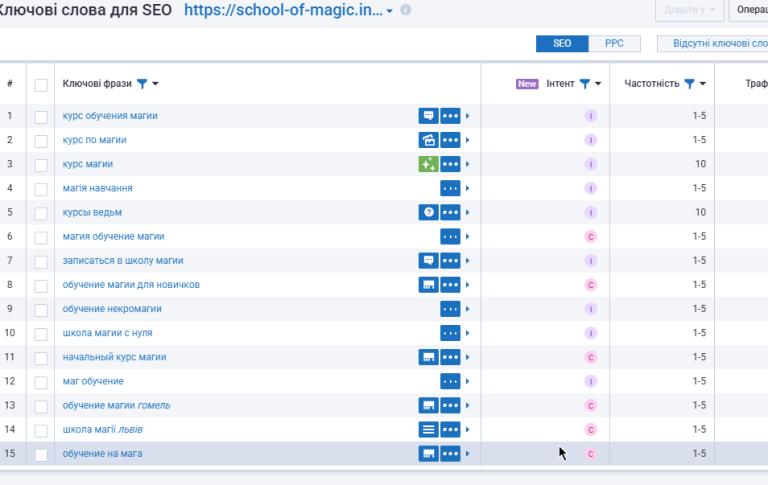Open three-dots menu for 'маг обучение'
This screenshot has width=768, height=485.
(450, 381)
